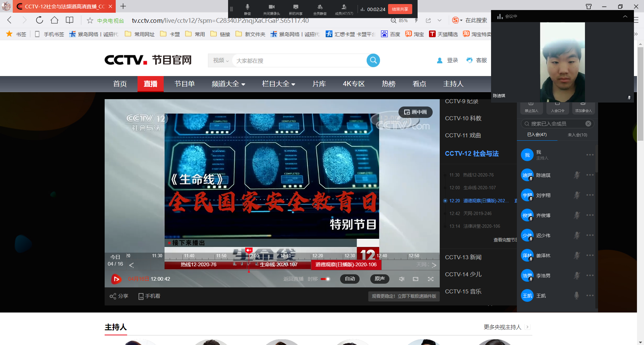The height and width of the screenshot is (345, 644).
Task: Click the video player volume speaker icon
Action: (401, 279)
